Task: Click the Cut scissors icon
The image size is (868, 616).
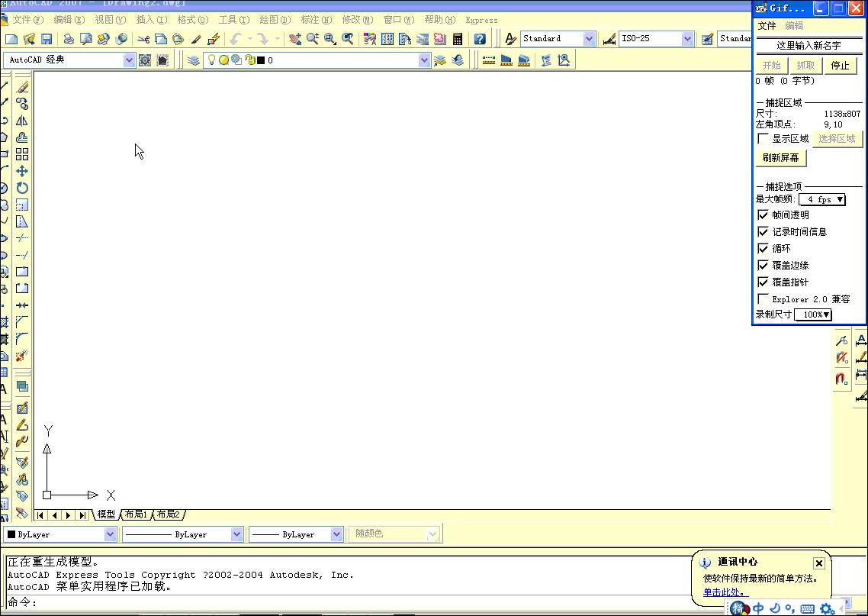Action: tap(143, 39)
